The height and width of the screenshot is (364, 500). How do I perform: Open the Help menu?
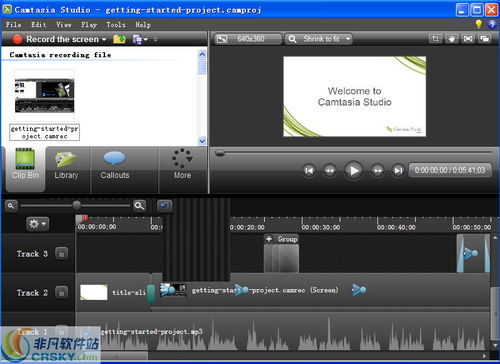[x=143, y=25]
